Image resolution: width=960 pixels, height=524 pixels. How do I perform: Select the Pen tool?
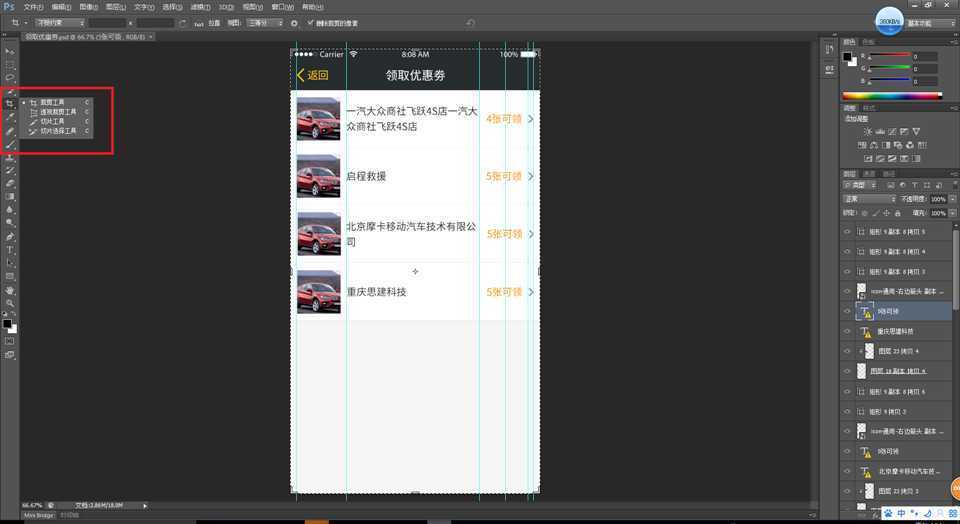click(x=9, y=236)
